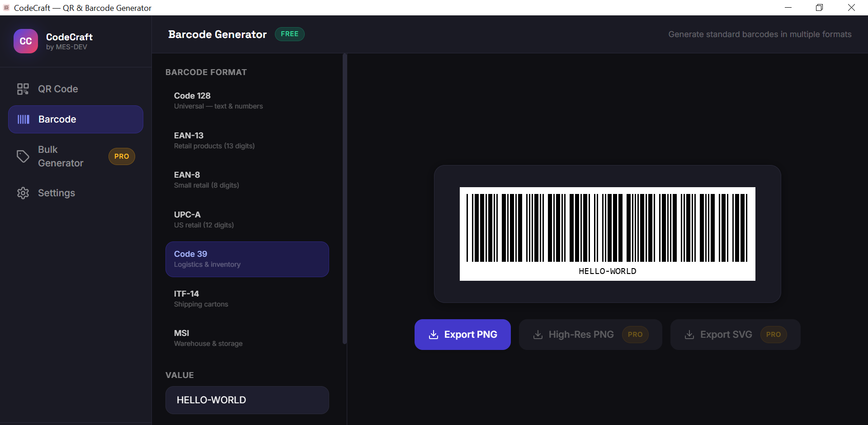Click the download icon on Export PNG

pyautogui.click(x=434, y=335)
